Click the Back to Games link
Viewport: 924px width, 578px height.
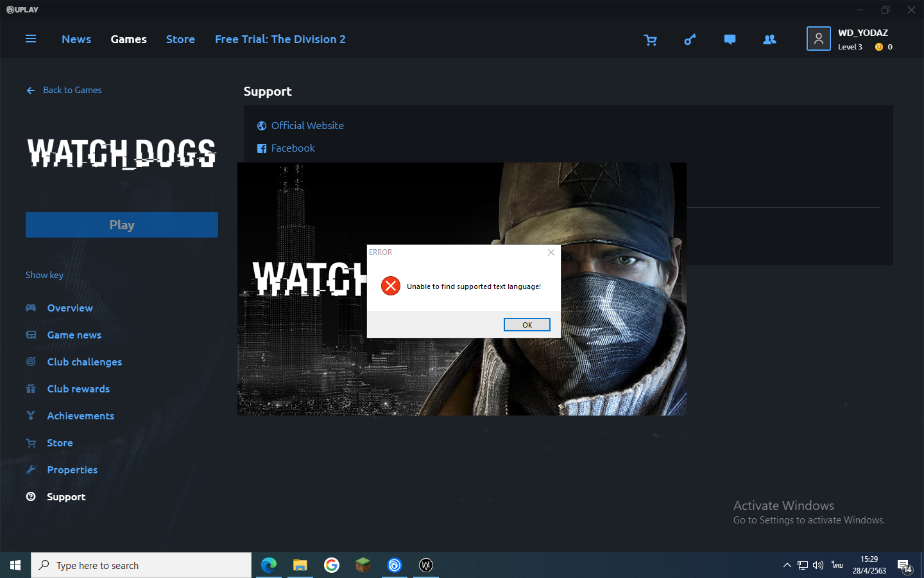[x=73, y=90]
